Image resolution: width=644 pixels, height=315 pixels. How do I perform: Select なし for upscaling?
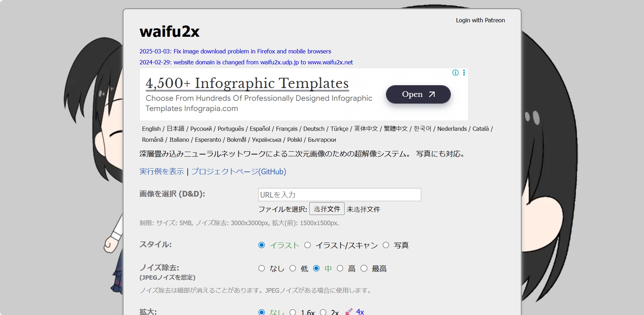pyautogui.click(x=262, y=312)
